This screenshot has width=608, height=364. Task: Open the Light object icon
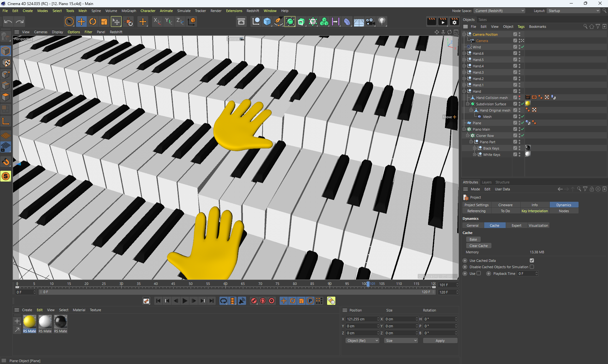[382, 22]
